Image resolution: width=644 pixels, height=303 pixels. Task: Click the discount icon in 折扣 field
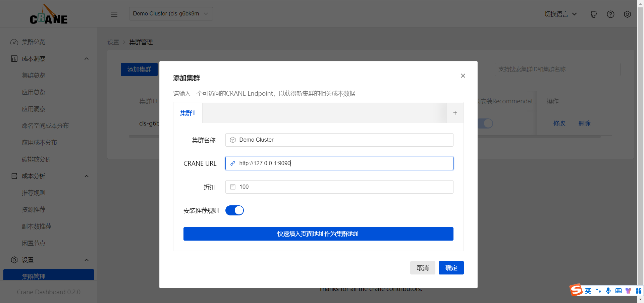[x=233, y=187]
